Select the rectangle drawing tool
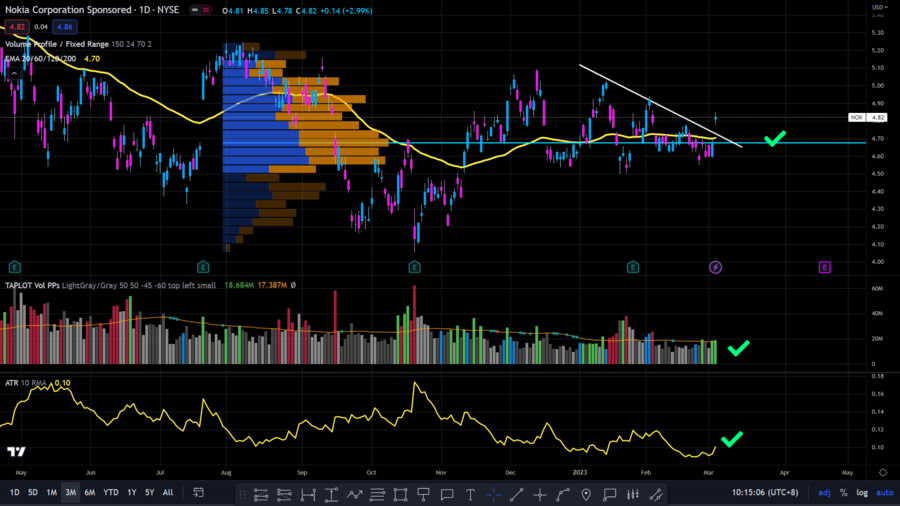Screen dimensions: 900x506 click(x=401, y=494)
